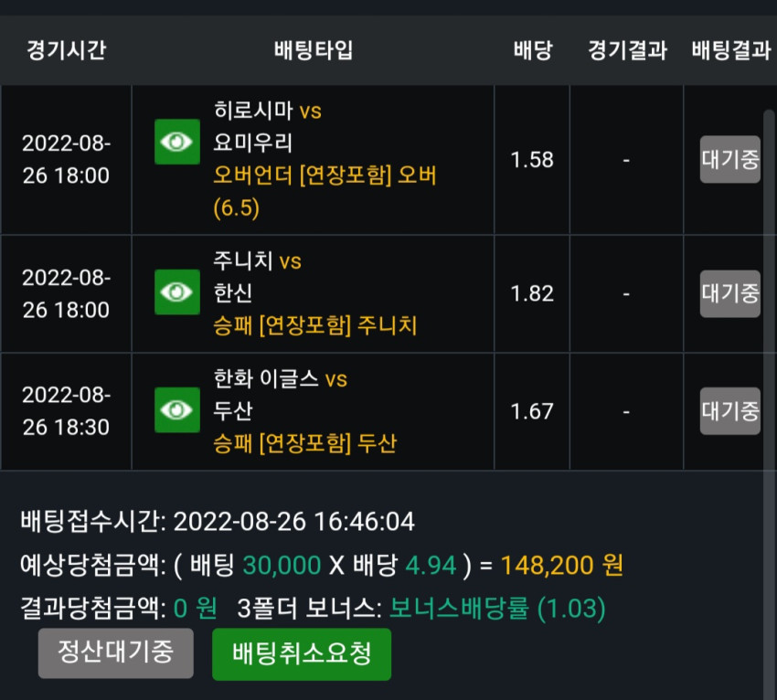Click the 배팅결과 column header
The height and width of the screenshot is (700, 777).
click(731, 50)
